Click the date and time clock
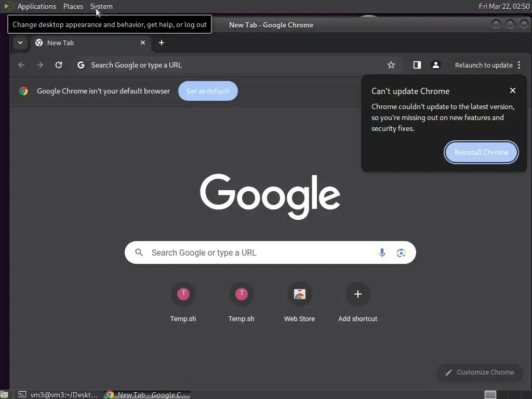 (504, 6)
